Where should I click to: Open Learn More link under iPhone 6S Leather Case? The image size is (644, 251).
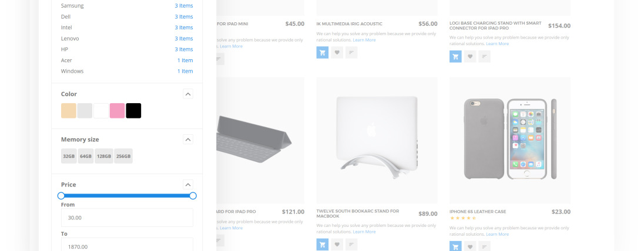pos(497,234)
